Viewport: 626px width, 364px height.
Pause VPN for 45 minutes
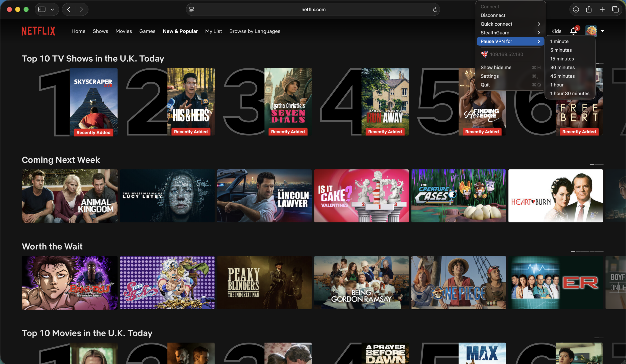click(x=570, y=76)
